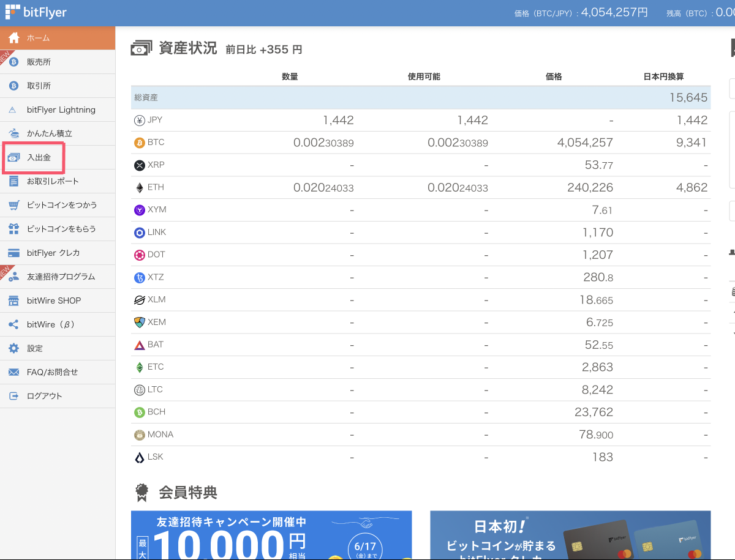Click the BTC coin icon in table
This screenshot has width=735, height=560.
[140, 143]
